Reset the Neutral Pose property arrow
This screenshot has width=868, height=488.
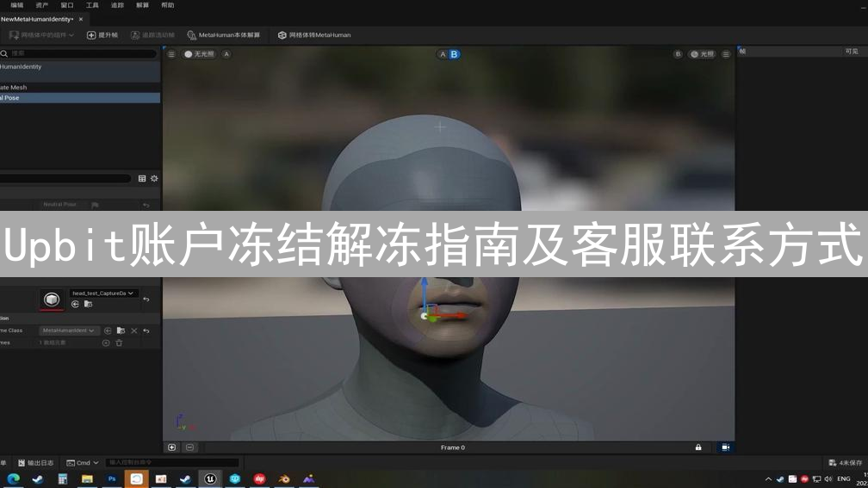click(x=146, y=205)
